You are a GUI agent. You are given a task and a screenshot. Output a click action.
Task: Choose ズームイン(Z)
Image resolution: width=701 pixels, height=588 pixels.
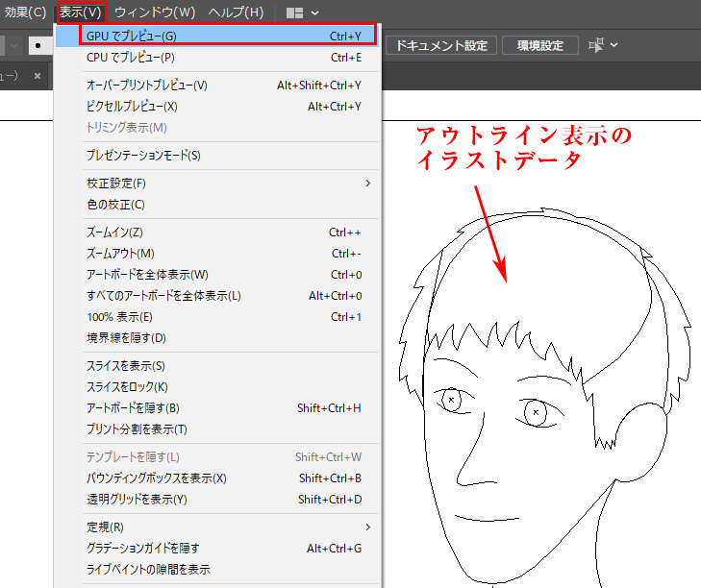216,233
